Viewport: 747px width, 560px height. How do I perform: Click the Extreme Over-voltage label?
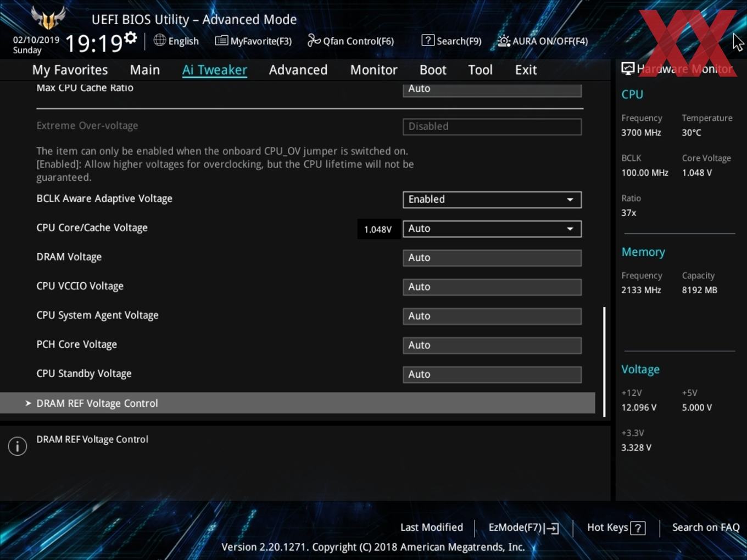87,125
